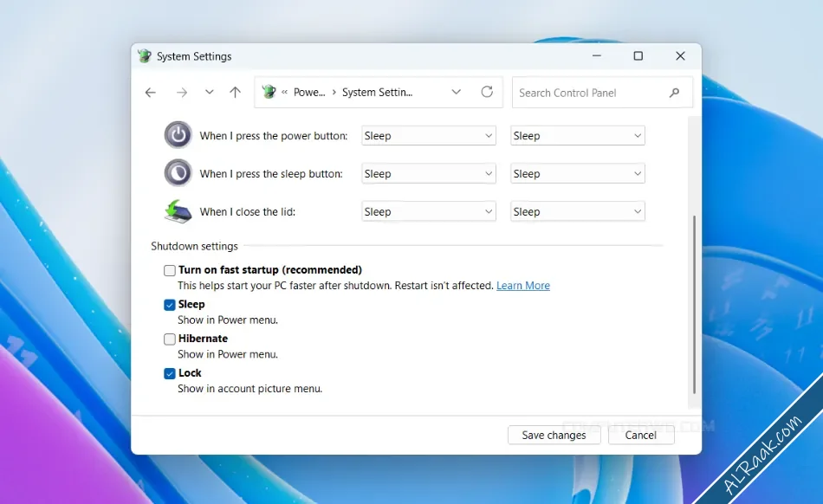Image resolution: width=823 pixels, height=504 pixels.
Task: Open first power button action dropdown
Action: coord(429,136)
